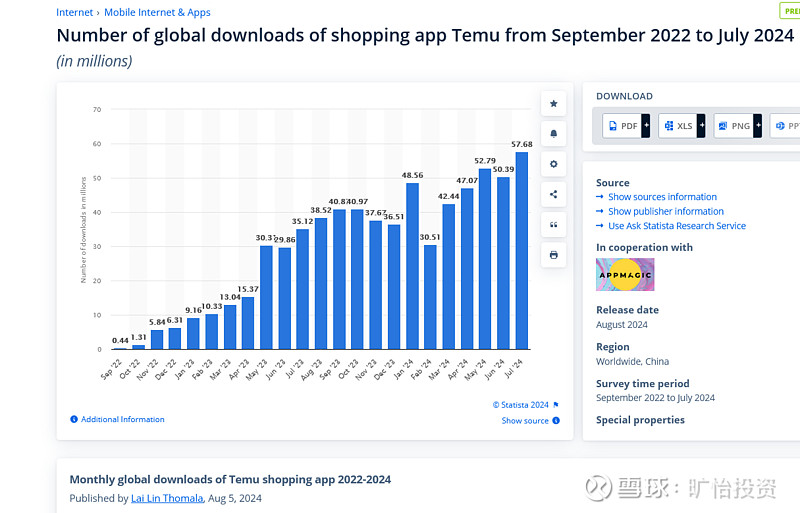
Task: Click the Aug '23 bar labeled 38.52
Action: click(321, 283)
